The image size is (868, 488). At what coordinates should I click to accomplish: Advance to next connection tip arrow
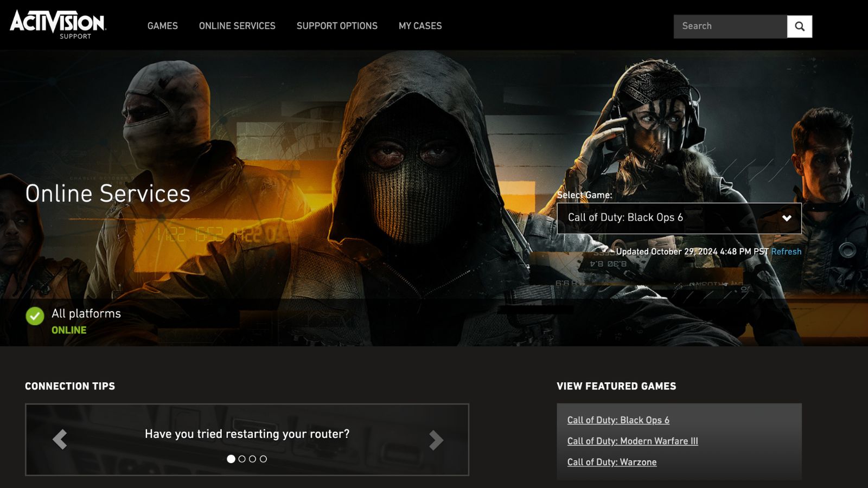(436, 440)
